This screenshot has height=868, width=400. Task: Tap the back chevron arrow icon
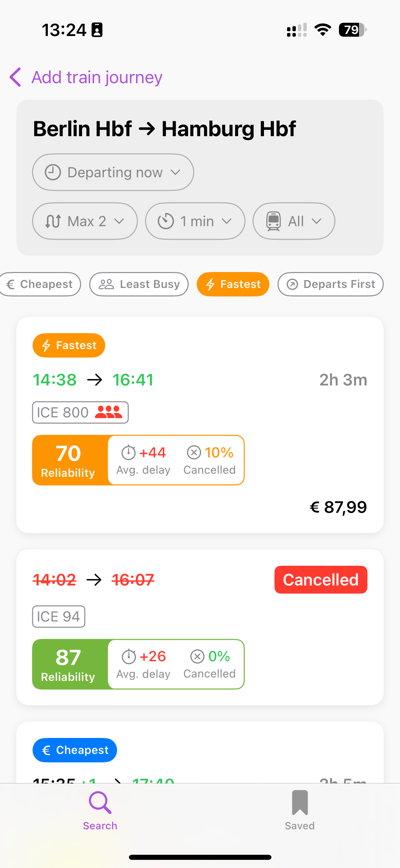[16, 77]
